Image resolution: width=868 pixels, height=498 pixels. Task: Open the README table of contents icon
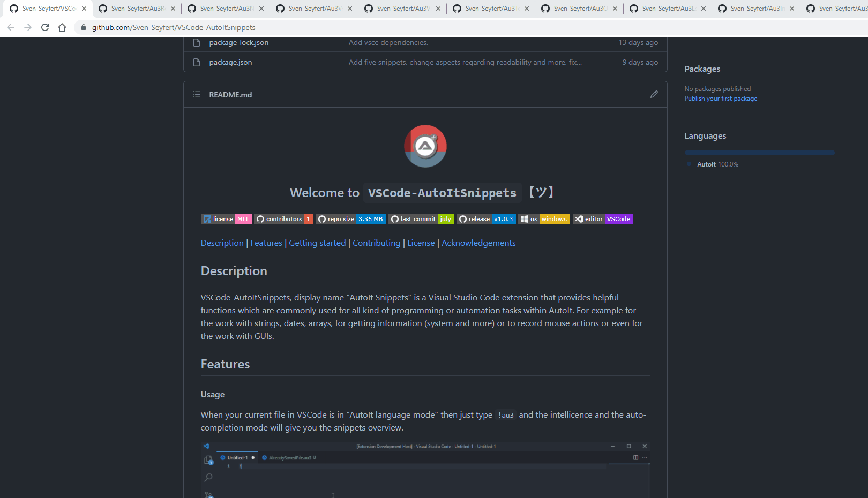[x=197, y=94]
